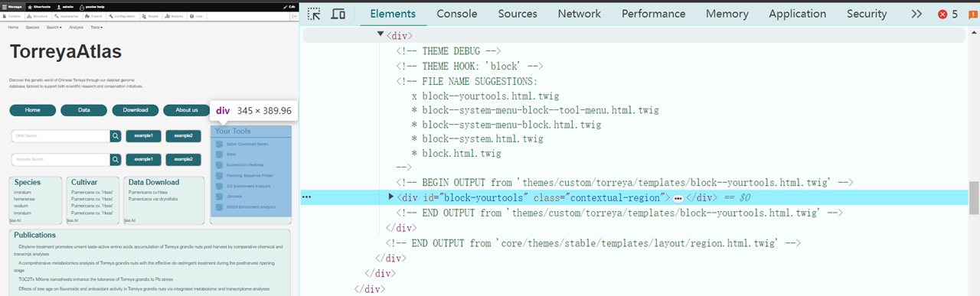980x296 pixels.
Task: Click the teal Data pill button
Action: pos(83,110)
